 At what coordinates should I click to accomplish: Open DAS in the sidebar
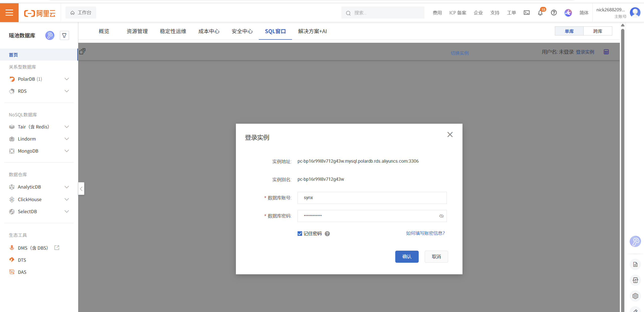pyautogui.click(x=22, y=272)
